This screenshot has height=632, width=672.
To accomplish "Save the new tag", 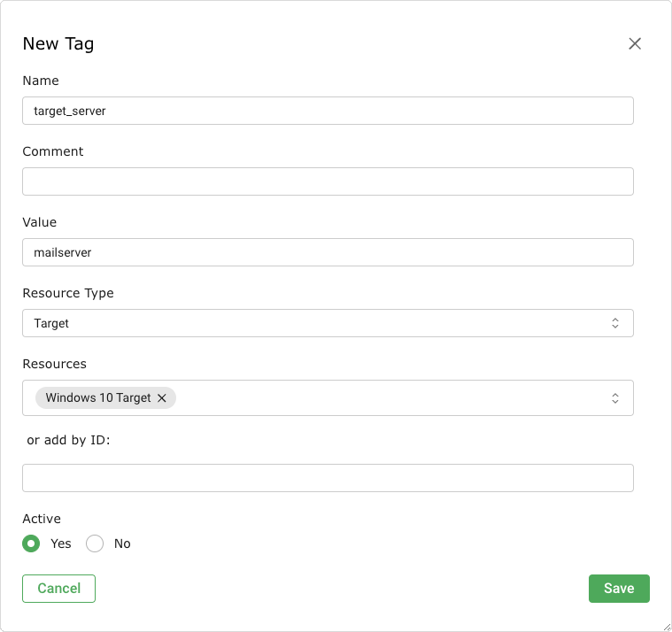I will [x=619, y=589].
